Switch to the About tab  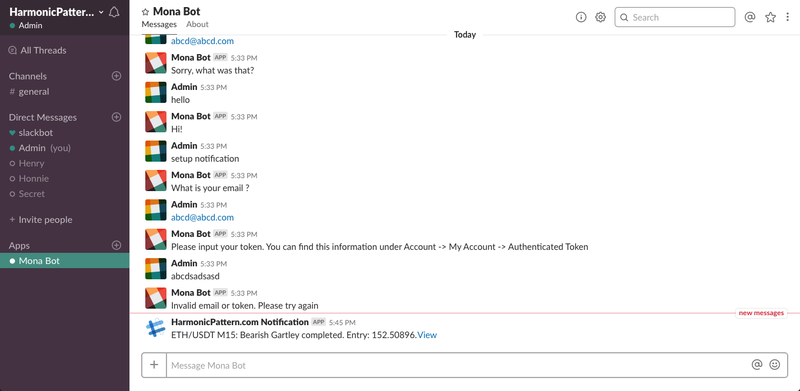coord(197,24)
